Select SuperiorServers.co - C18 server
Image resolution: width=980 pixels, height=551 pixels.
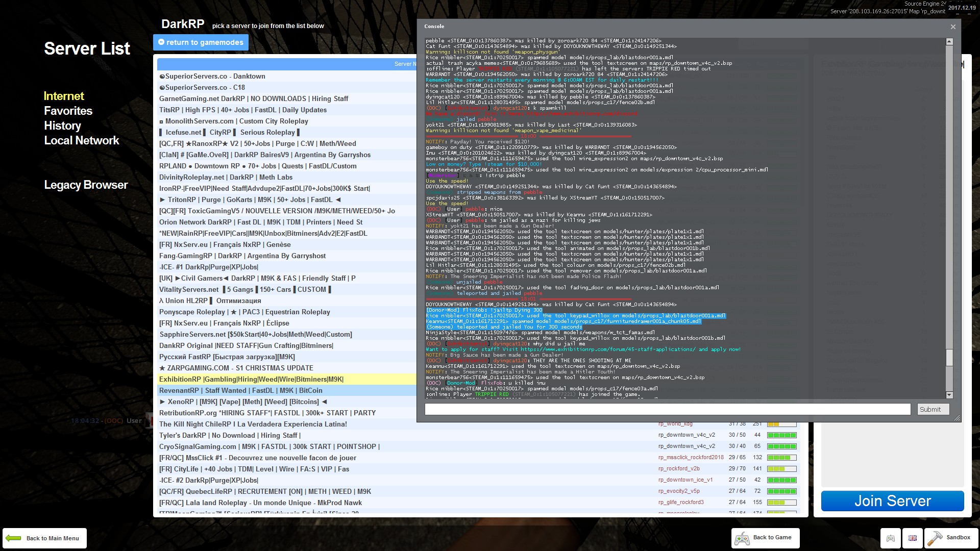287,87
